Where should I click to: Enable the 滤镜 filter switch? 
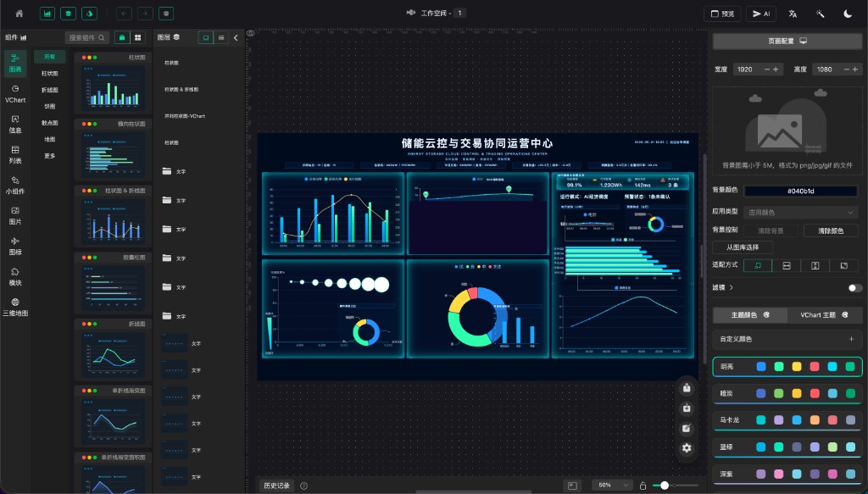pos(854,287)
